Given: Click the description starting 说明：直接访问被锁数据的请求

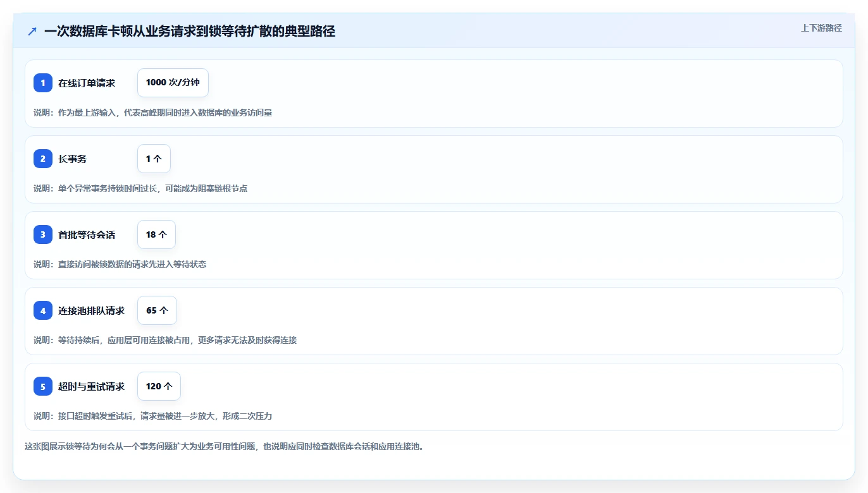Looking at the screenshot, I should pyautogui.click(x=120, y=264).
